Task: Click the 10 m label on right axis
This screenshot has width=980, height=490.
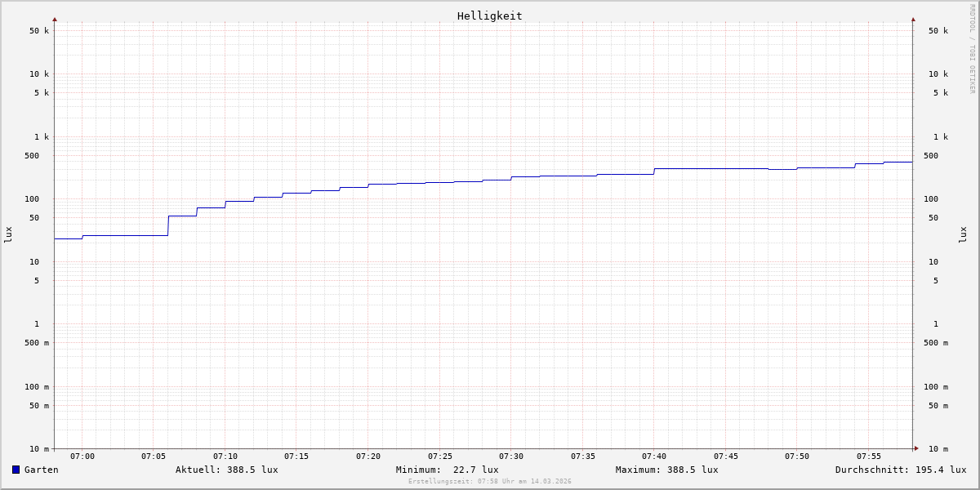Action: [938, 449]
